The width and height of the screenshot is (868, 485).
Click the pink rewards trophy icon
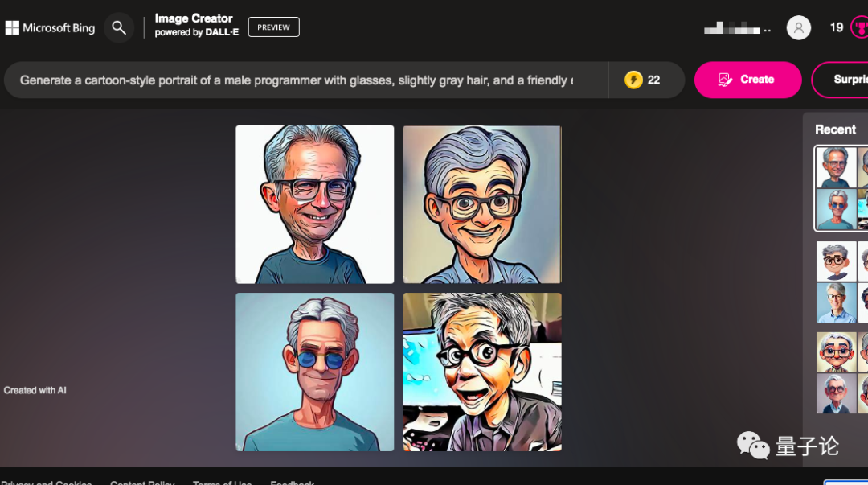860,27
